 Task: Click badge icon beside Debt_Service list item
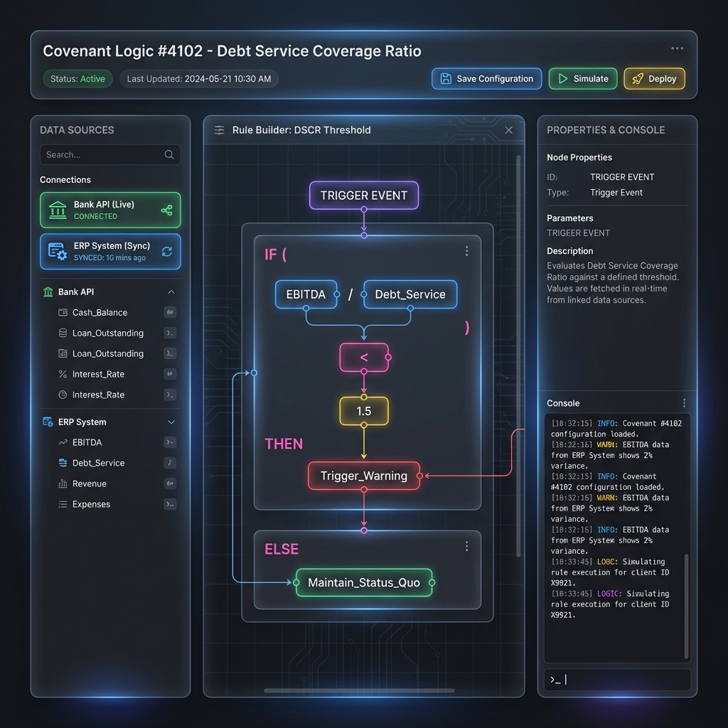point(170,463)
